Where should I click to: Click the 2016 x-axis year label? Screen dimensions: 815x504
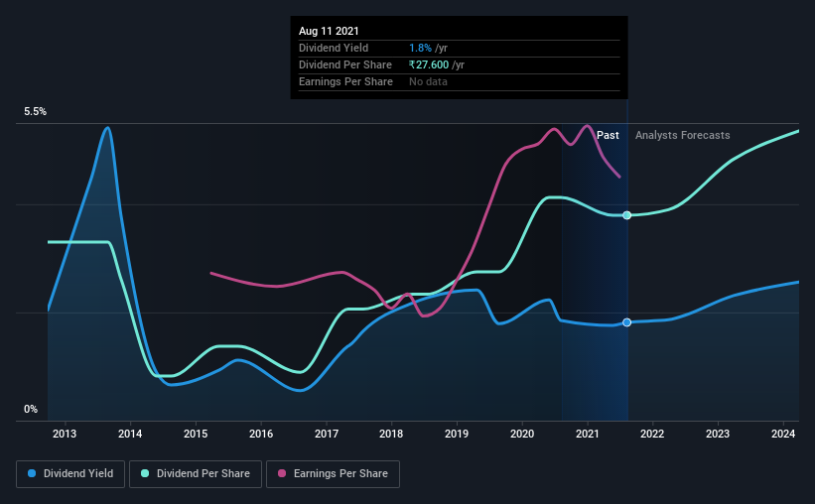[x=261, y=434]
